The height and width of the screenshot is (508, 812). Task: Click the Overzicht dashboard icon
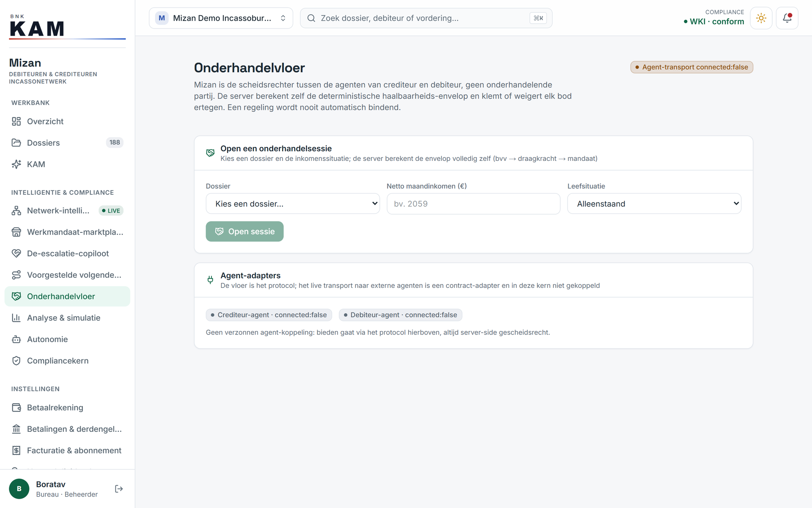[x=16, y=121]
